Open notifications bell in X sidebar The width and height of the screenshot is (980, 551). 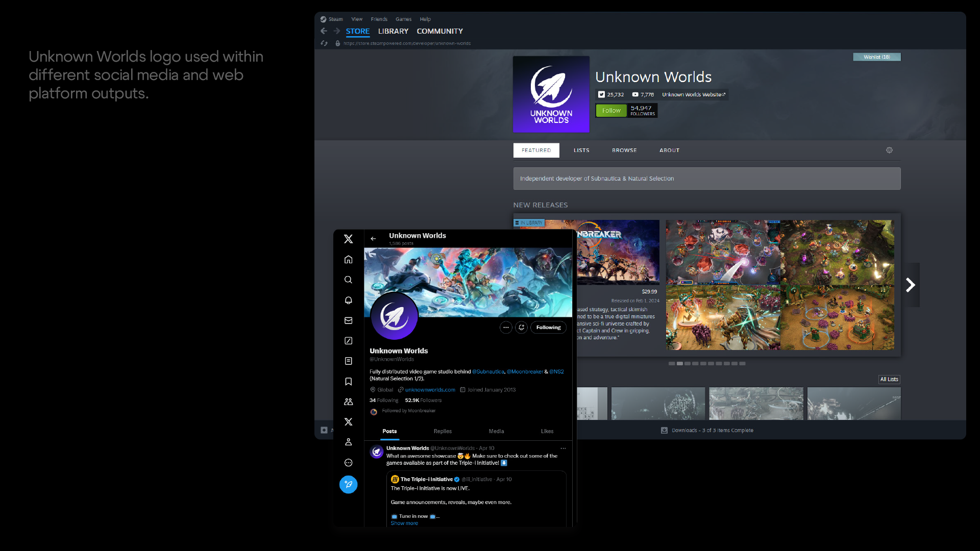point(348,300)
